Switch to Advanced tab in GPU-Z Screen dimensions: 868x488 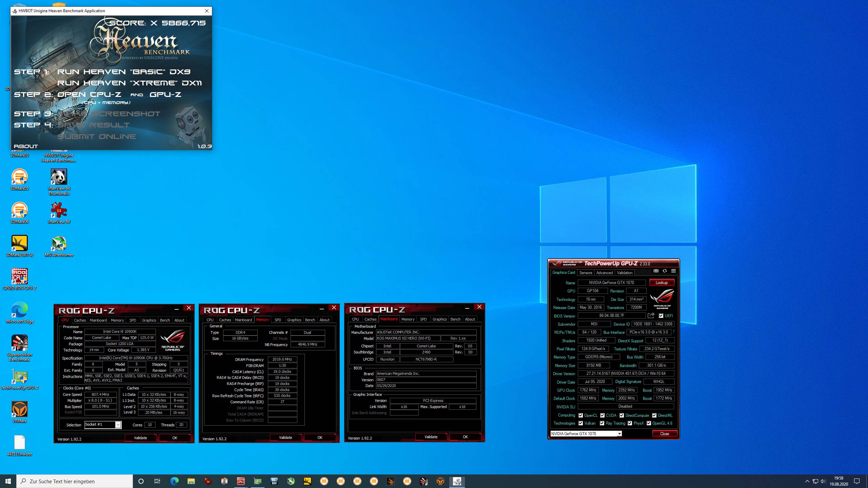[x=604, y=273]
